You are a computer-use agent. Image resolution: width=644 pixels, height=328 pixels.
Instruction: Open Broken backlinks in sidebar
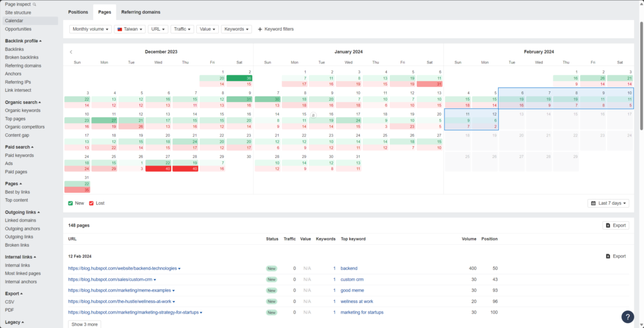point(23,57)
